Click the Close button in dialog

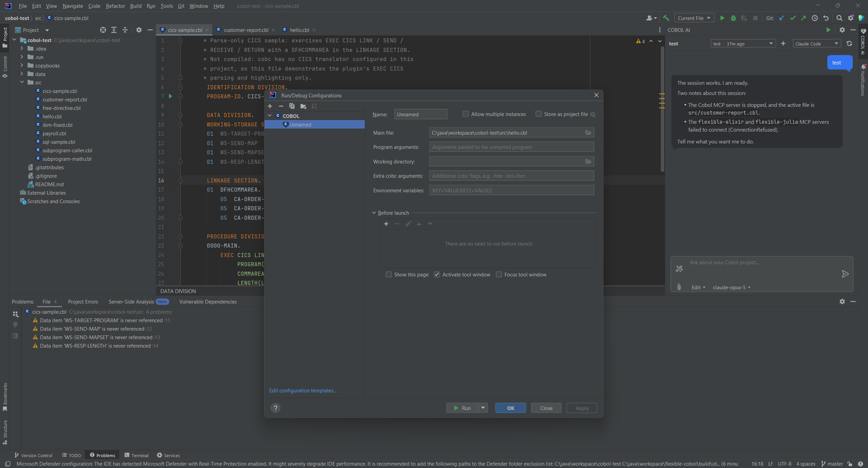click(546, 408)
